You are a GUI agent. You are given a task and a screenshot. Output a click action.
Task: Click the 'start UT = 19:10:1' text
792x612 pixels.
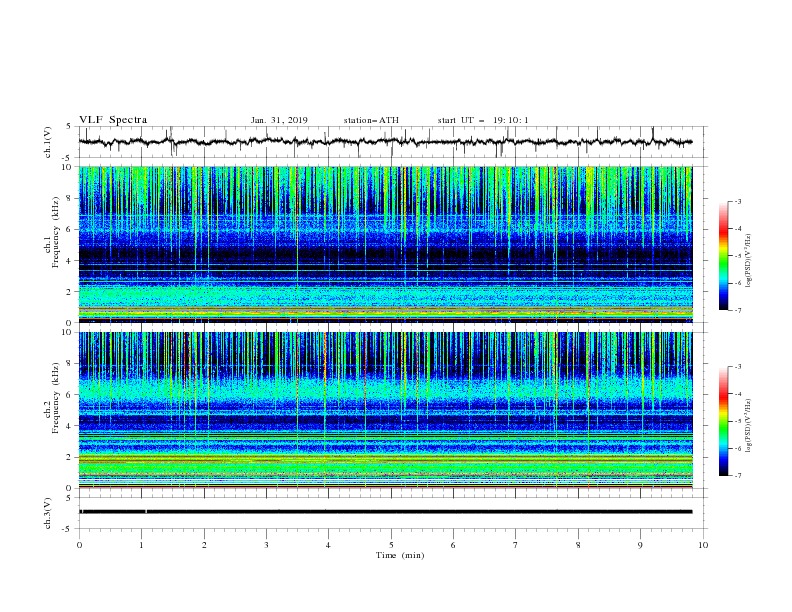483,120
